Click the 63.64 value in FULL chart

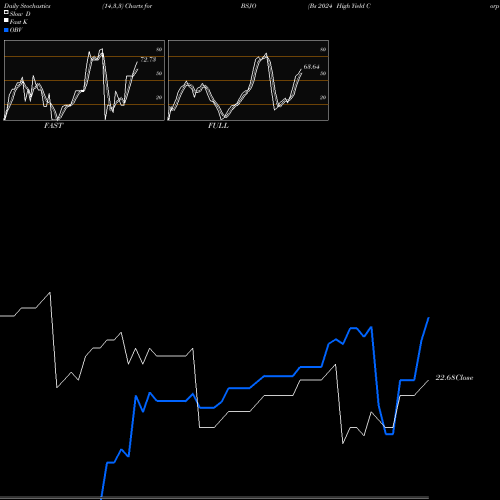311,67
